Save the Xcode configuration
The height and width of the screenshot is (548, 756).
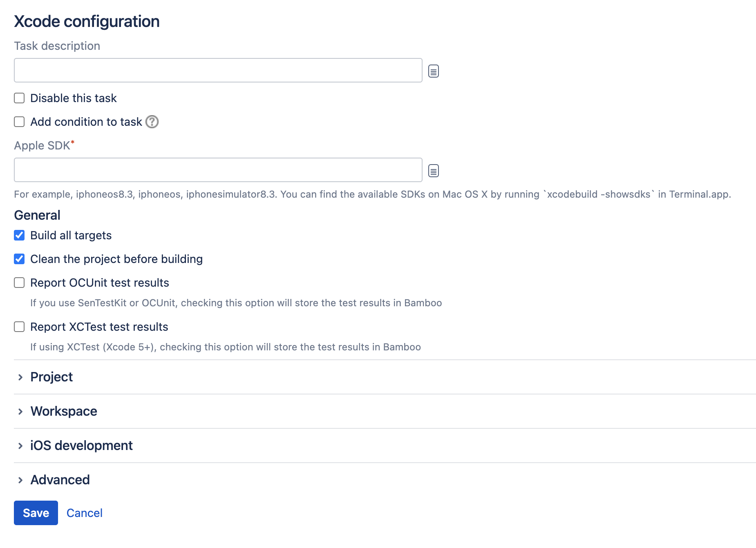tap(36, 512)
